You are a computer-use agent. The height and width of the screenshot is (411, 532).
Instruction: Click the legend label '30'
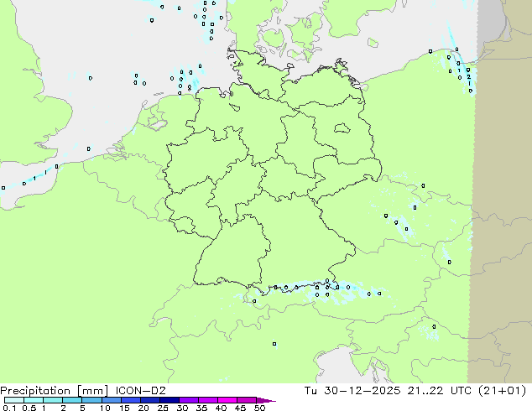coord(182,408)
